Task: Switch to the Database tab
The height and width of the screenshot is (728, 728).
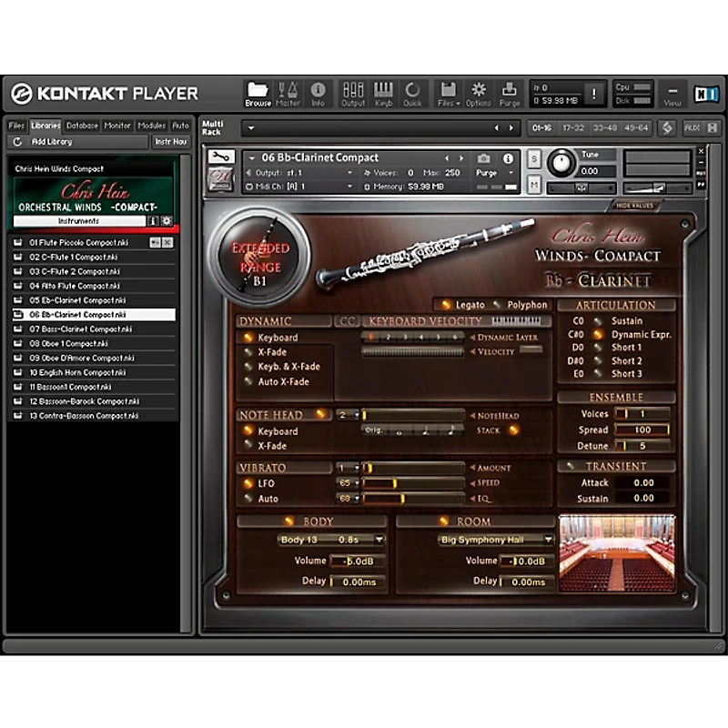Action: [x=82, y=126]
